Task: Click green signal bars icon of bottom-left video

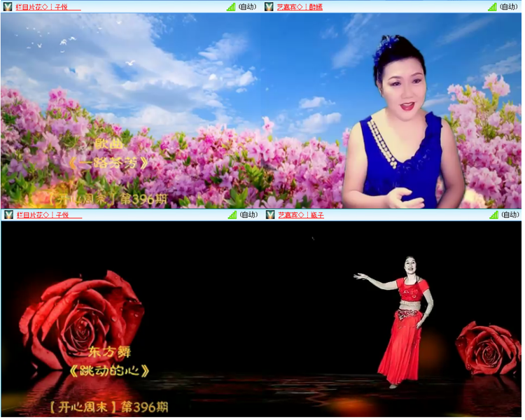Action: [x=231, y=214]
